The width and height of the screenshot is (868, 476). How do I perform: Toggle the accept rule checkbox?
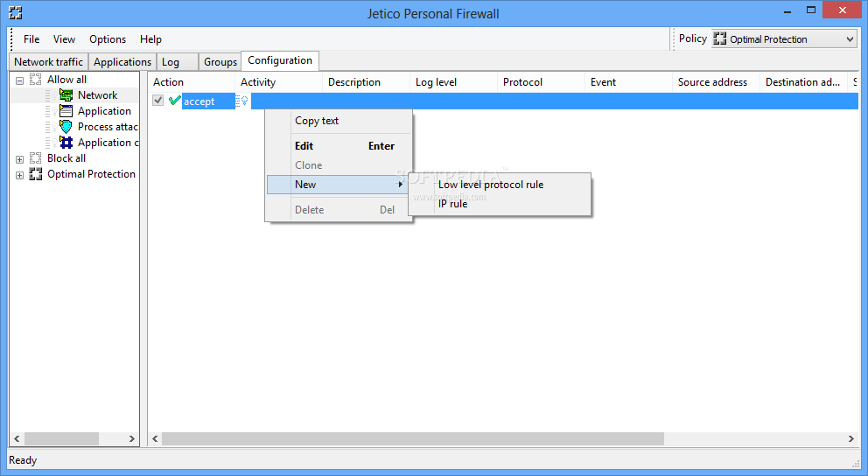coord(157,100)
